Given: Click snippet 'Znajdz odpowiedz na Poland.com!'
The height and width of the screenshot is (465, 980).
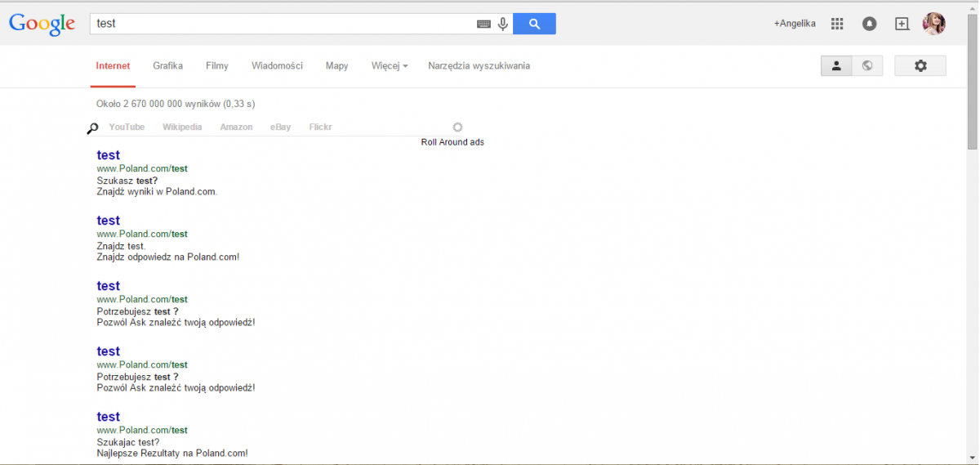Looking at the screenshot, I should (x=167, y=257).
